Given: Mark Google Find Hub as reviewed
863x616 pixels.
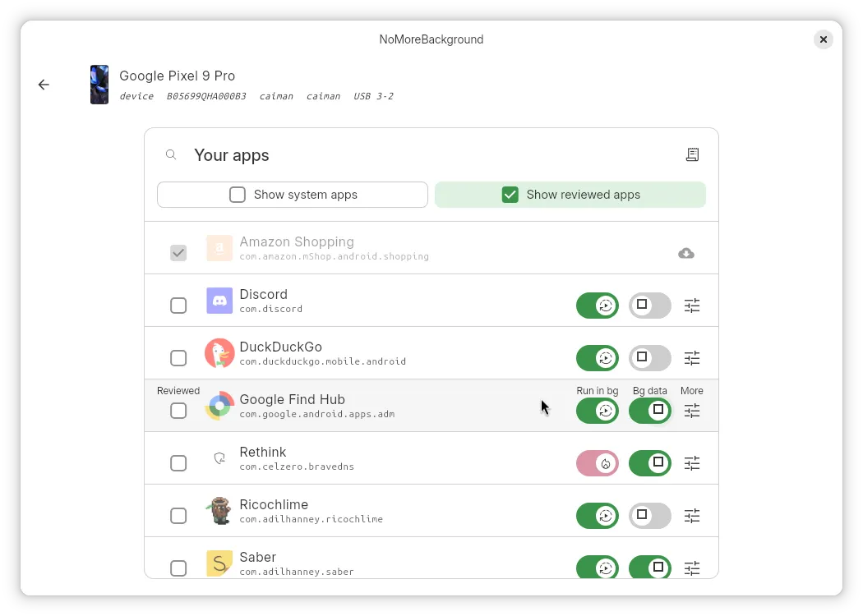Looking at the screenshot, I should (x=178, y=411).
